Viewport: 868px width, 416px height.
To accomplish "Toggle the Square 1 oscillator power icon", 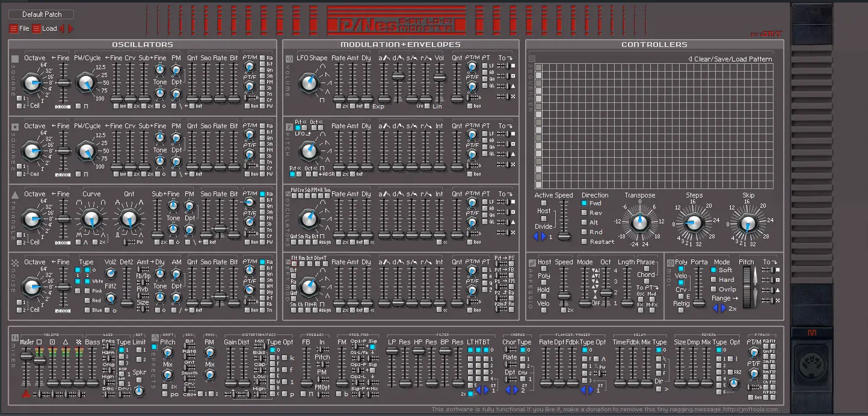I will [x=15, y=59].
